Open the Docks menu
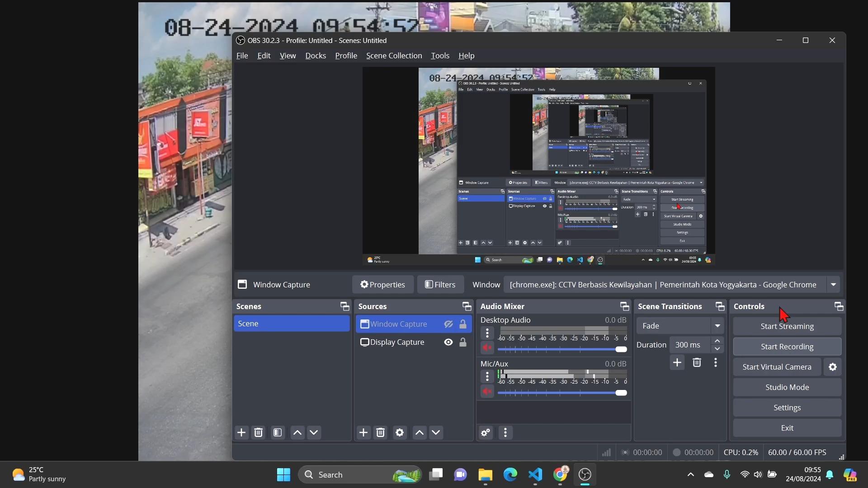This screenshot has width=868, height=488. 316,56
